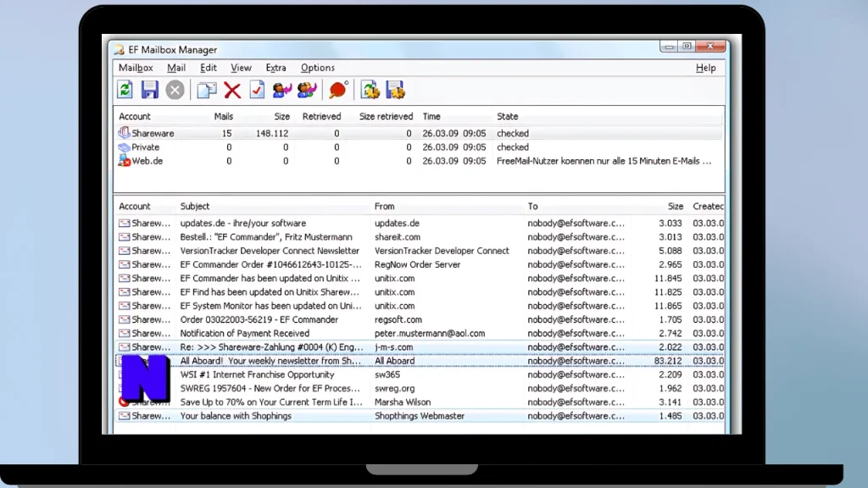Click the EF Mailbox Manager title bar icon
The image size is (868, 488).
pyautogui.click(x=119, y=50)
